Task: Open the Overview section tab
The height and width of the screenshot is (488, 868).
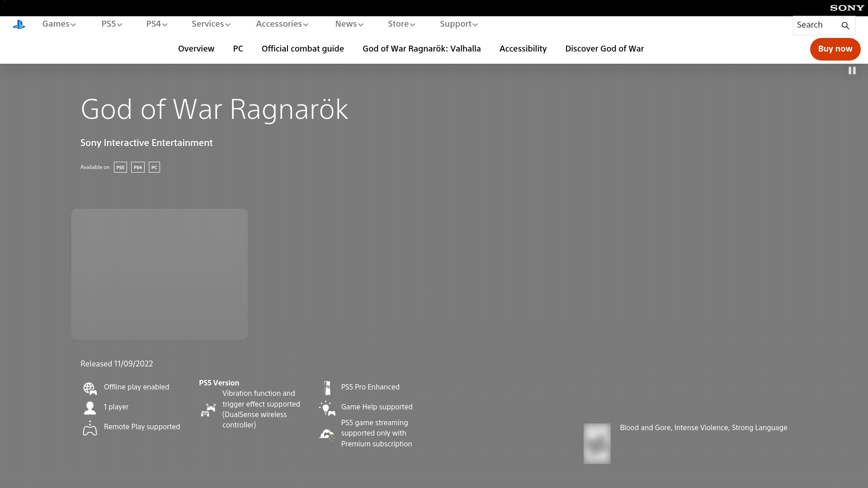Action: point(196,49)
